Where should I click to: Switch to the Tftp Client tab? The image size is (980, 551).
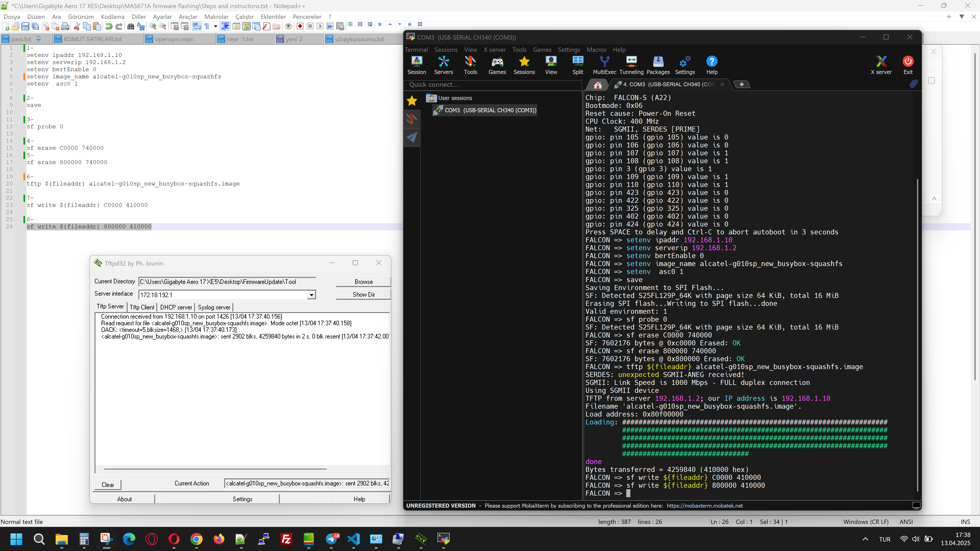coord(142,307)
